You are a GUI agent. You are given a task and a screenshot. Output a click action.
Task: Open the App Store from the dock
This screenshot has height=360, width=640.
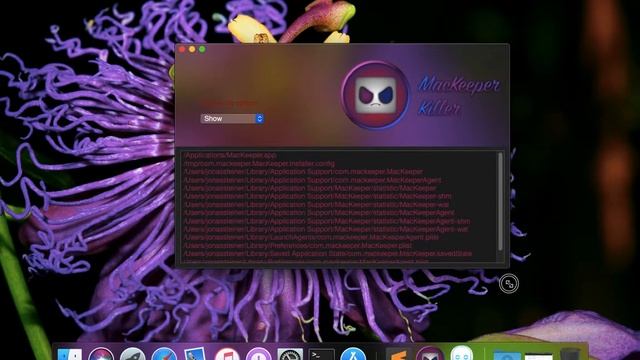353,354
